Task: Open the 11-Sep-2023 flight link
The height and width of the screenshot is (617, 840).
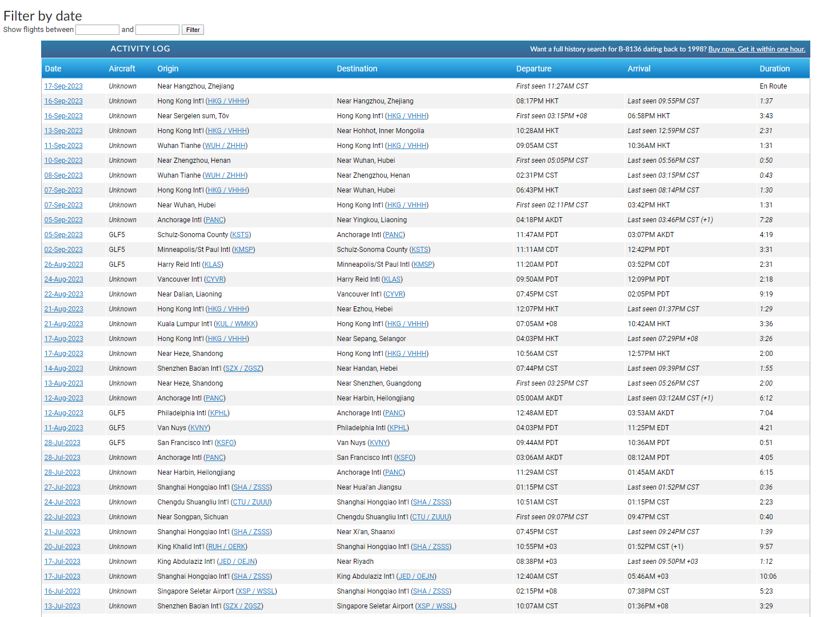Action: coord(63,146)
